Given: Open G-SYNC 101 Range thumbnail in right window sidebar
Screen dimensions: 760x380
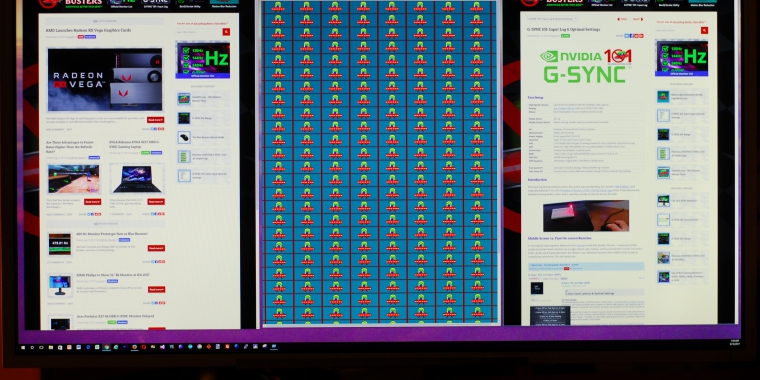Looking at the screenshot, I should pos(663,134).
